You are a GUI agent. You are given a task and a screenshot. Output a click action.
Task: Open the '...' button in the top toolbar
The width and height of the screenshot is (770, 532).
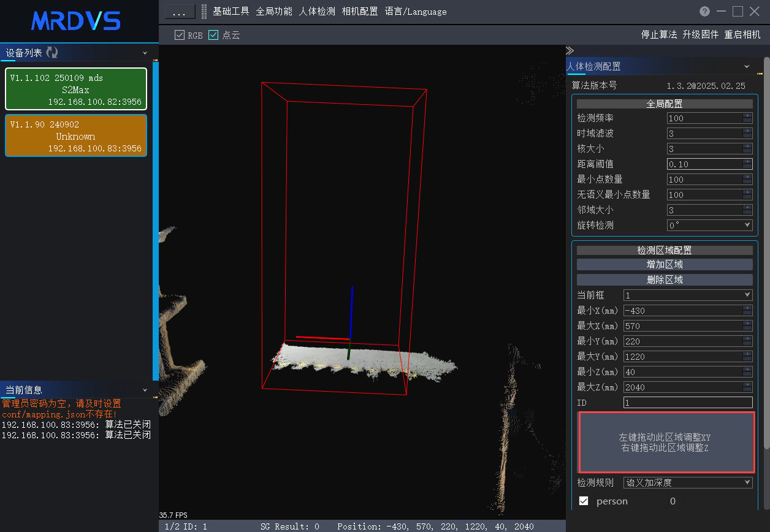(x=180, y=12)
